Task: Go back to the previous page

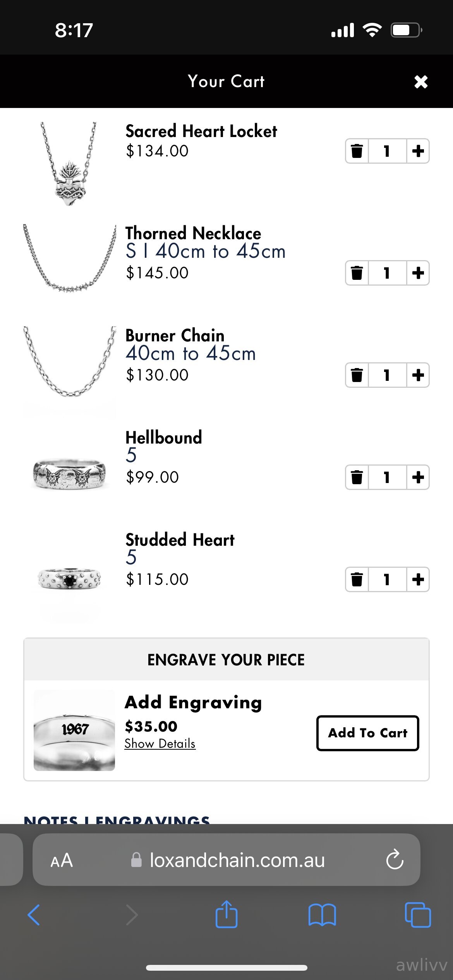Action: [x=34, y=915]
